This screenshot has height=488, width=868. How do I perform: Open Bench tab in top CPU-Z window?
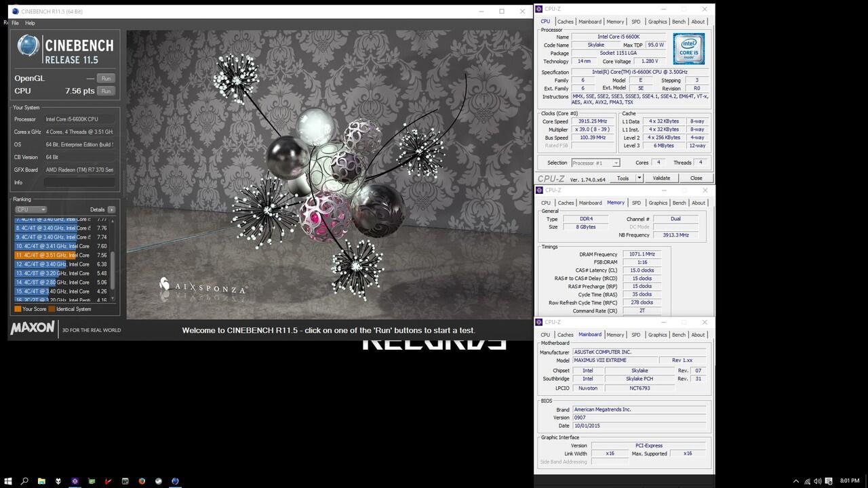pos(679,22)
